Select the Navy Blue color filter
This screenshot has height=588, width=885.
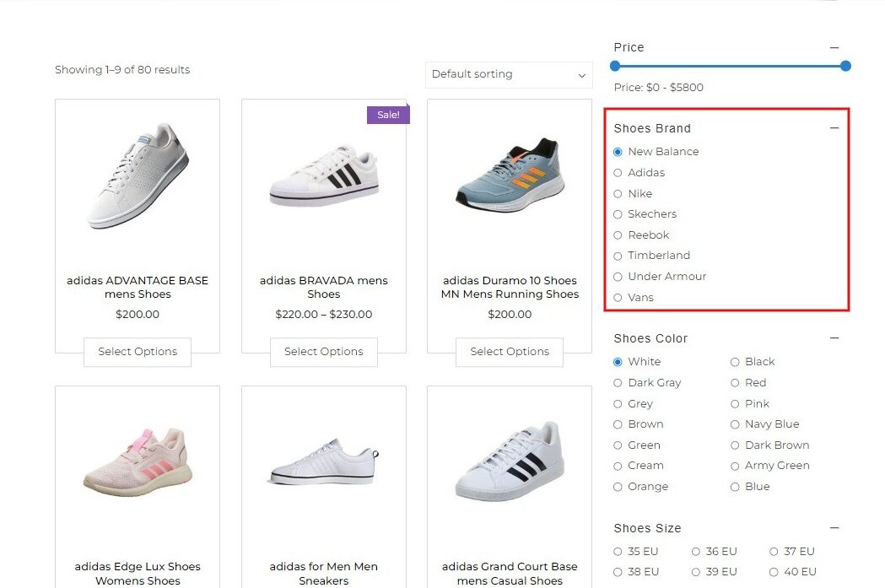pos(734,424)
